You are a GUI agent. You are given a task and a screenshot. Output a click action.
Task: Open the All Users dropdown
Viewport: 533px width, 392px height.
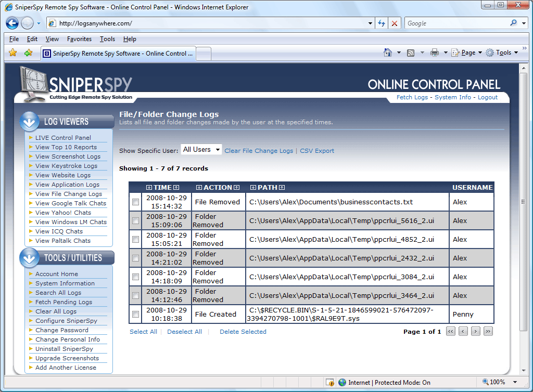(201, 150)
